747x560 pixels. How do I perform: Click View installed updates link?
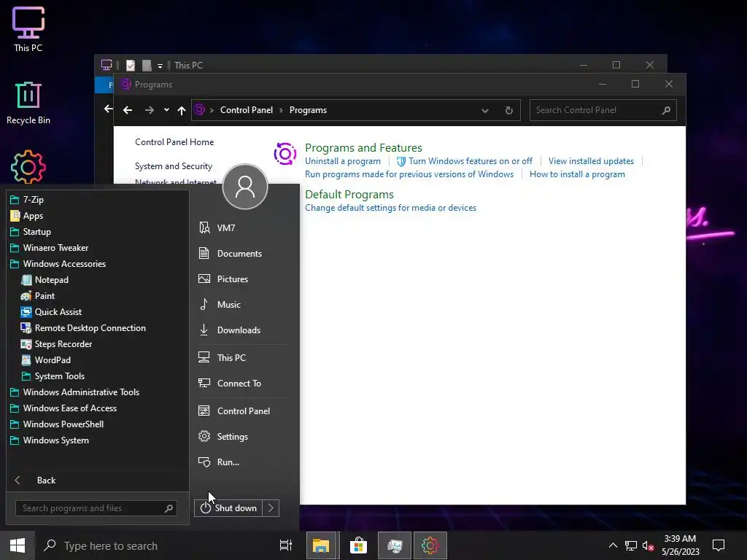[x=591, y=161]
